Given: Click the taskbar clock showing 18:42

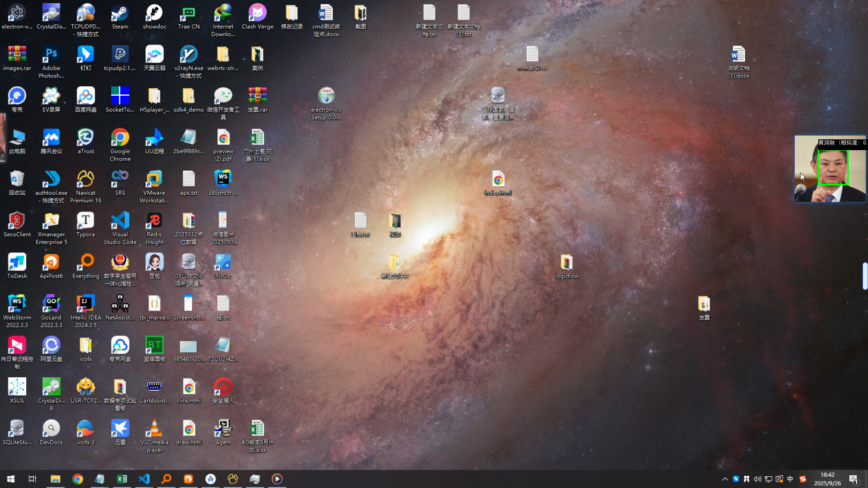Looking at the screenshot, I should pos(827,479).
